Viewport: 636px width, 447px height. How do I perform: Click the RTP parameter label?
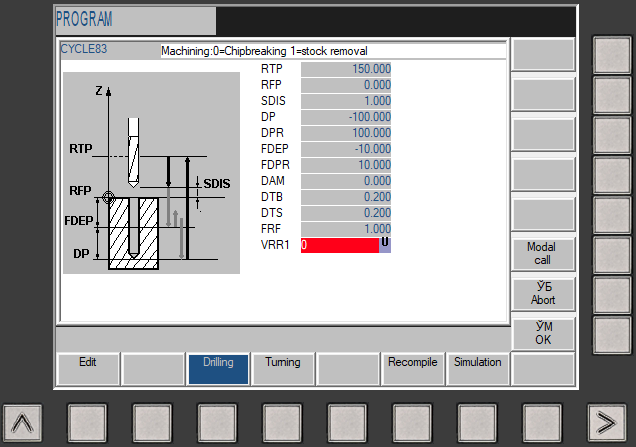272,69
